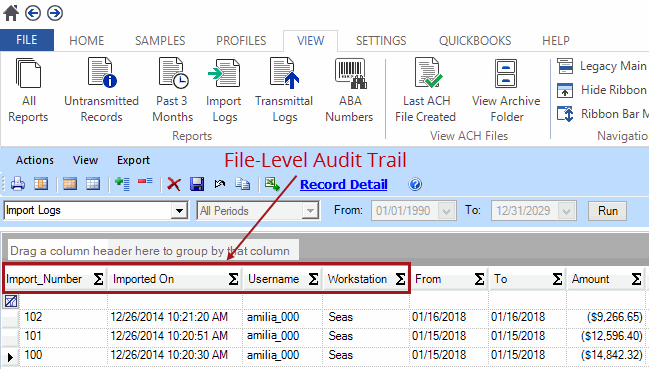Open the FILE tab
649x369 pixels.
pos(27,40)
